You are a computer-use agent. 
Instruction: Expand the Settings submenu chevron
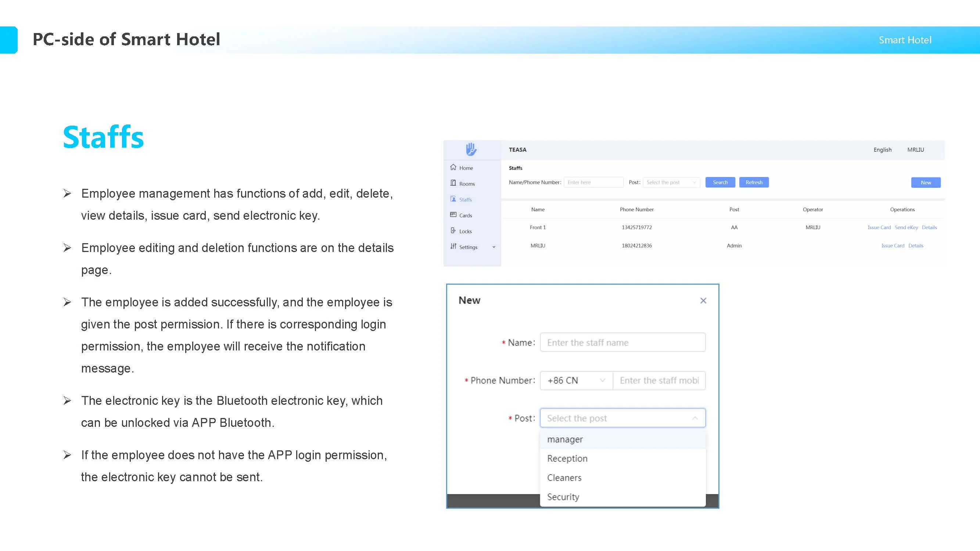[494, 247]
